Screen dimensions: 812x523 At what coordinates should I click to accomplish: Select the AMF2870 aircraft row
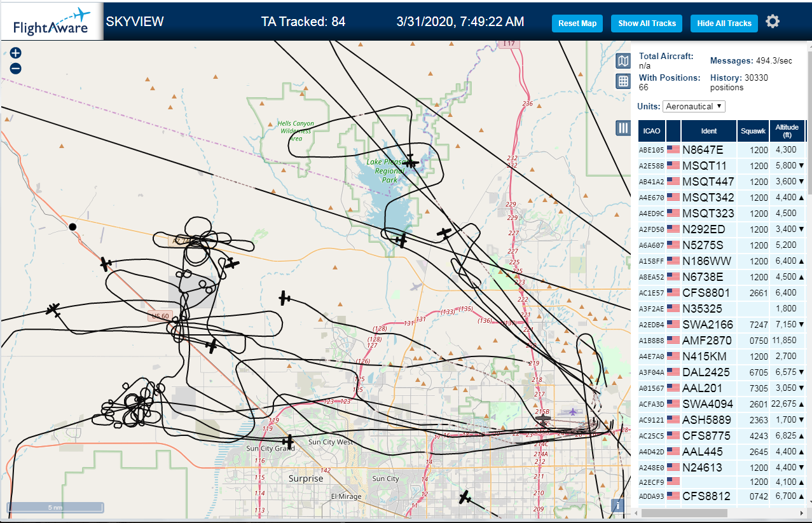(722, 341)
